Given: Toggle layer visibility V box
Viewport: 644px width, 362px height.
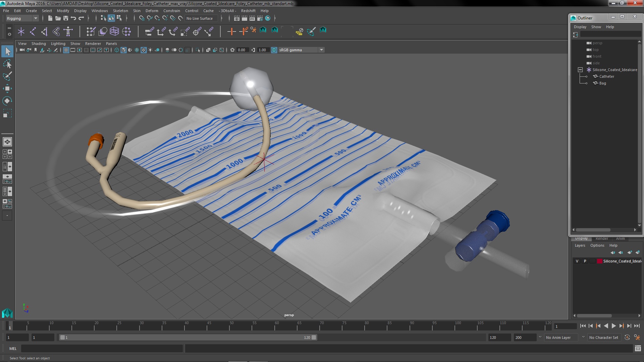Looking at the screenshot, I should [x=577, y=261].
